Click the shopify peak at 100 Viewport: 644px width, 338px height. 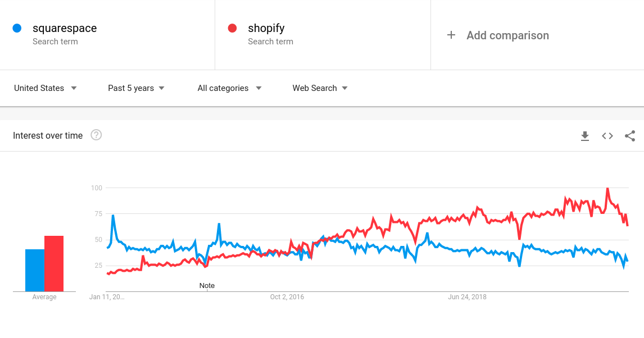pos(607,189)
